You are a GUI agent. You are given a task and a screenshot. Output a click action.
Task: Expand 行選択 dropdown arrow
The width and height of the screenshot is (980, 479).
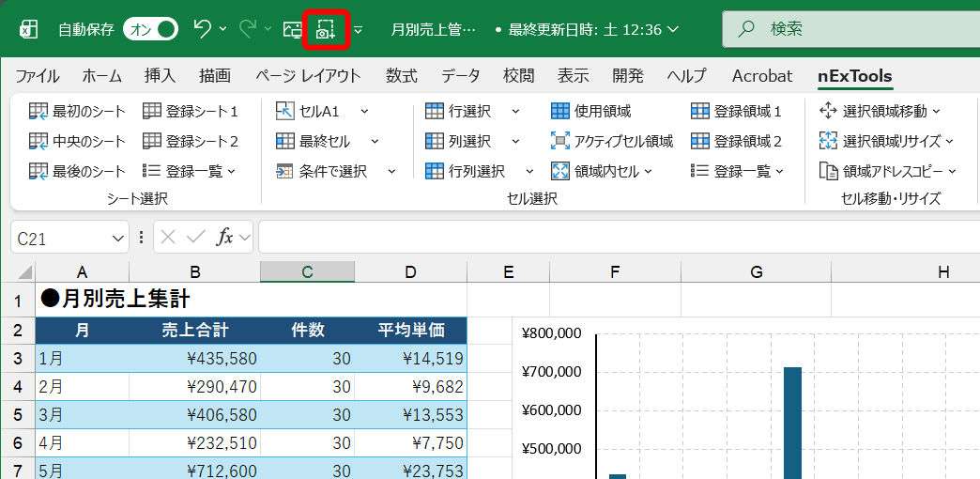515,112
